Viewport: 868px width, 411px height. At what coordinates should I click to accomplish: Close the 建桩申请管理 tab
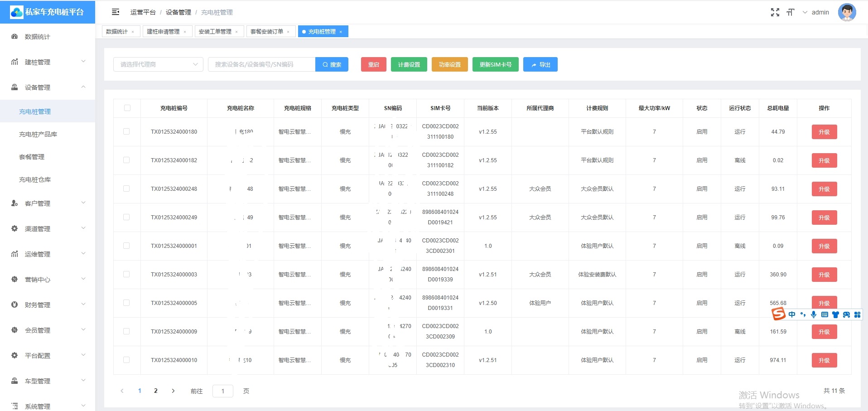click(185, 32)
